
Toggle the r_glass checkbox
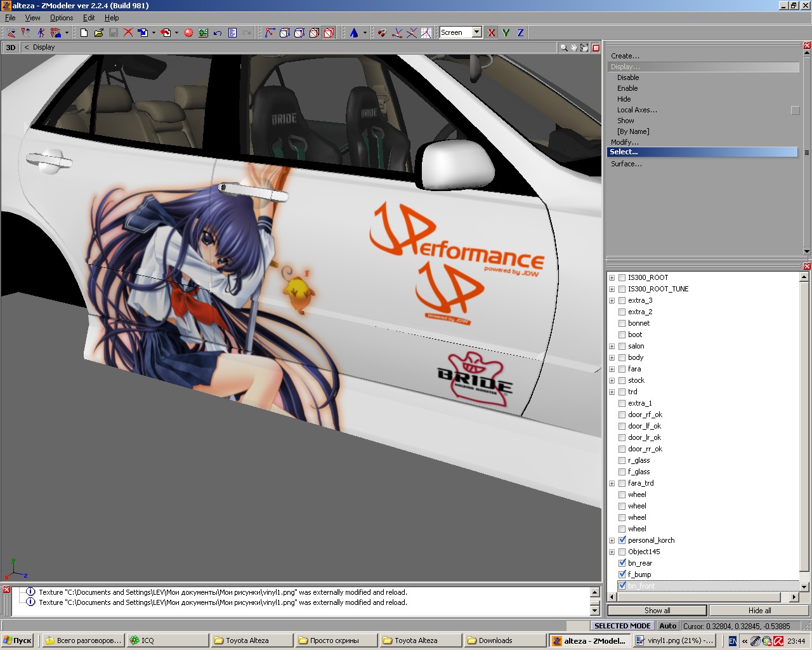[622, 460]
